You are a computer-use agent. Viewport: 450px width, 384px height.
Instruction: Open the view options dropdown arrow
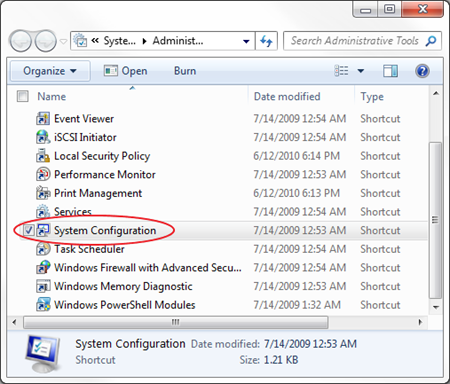coord(361,71)
